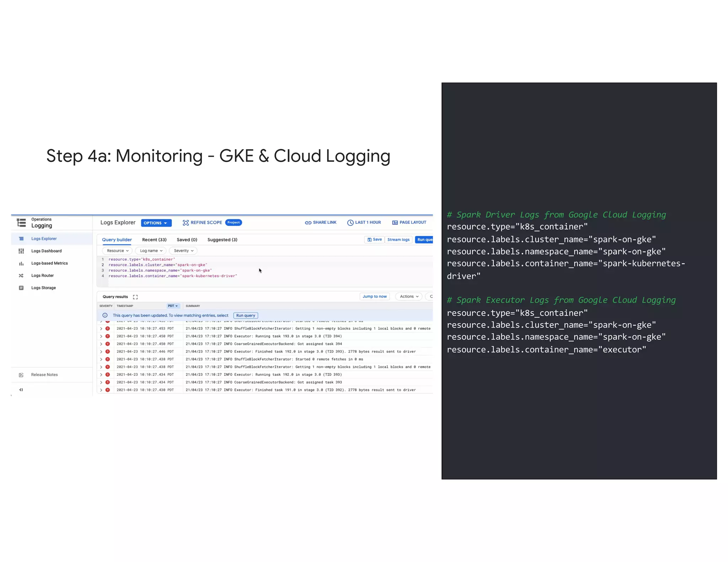Click the Logs Explorer sidebar icon
This screenshot has width=728, height=562.
[21, 239]
